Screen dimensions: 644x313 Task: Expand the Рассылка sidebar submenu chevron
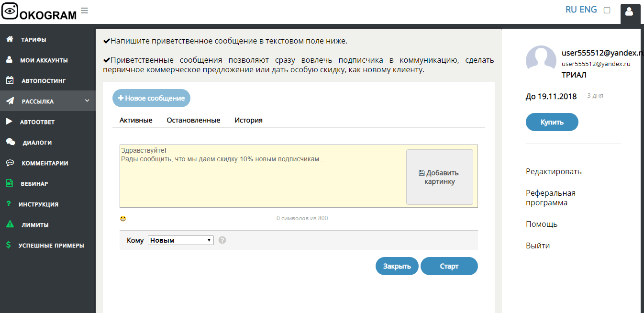coord(87,101)
